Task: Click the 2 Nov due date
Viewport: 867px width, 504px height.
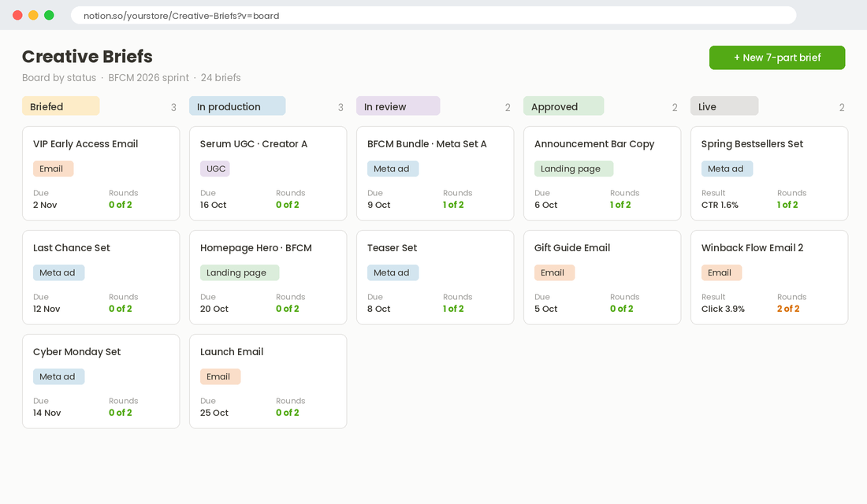Action: 45,205
